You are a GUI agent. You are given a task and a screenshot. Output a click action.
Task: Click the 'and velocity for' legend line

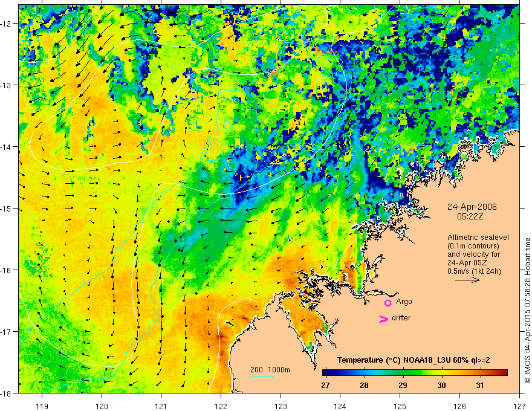(473, 254)
